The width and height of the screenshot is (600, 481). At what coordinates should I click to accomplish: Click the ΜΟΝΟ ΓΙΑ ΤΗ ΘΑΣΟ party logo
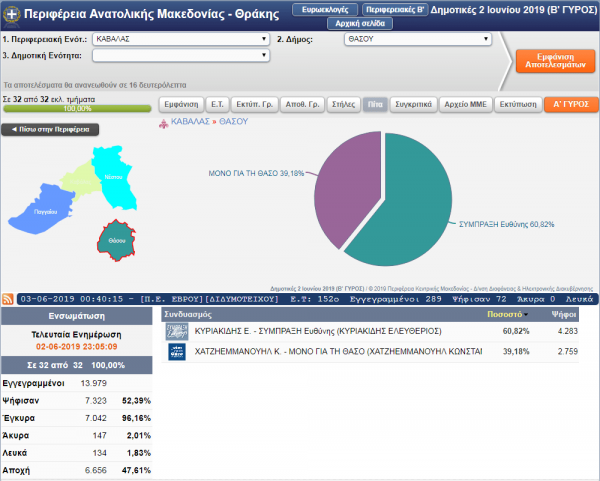tap(175, 352)
